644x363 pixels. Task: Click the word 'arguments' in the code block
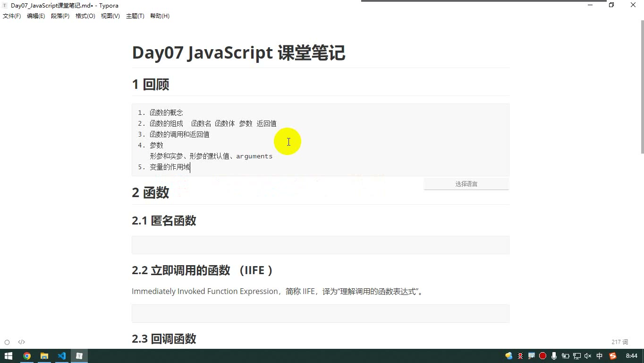coord(254,156)
